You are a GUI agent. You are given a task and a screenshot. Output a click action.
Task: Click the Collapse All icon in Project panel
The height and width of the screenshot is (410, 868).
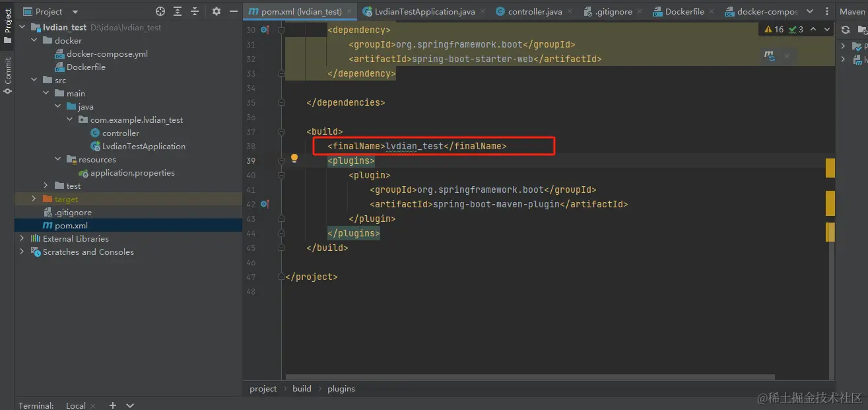point(195,11)
